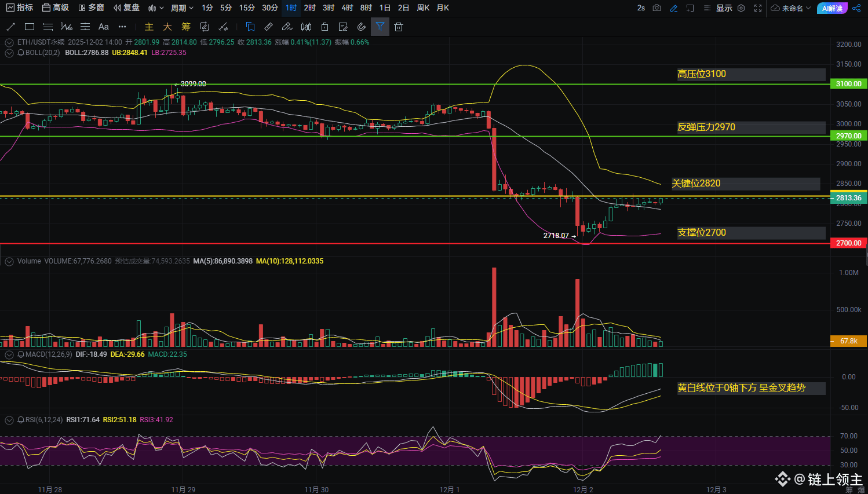Screen dimensions: 868x494
Task: Click the AI解读 button
Action: pos(832,8)
